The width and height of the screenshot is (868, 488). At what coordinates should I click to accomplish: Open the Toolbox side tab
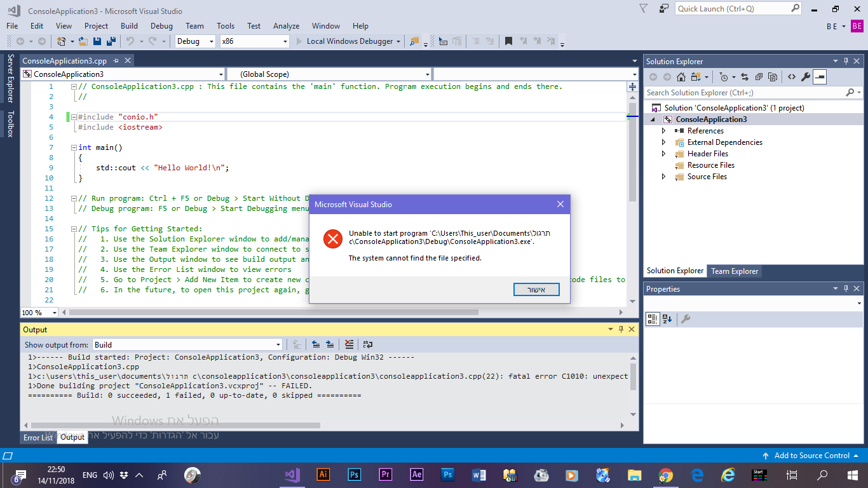click(10, 124)
